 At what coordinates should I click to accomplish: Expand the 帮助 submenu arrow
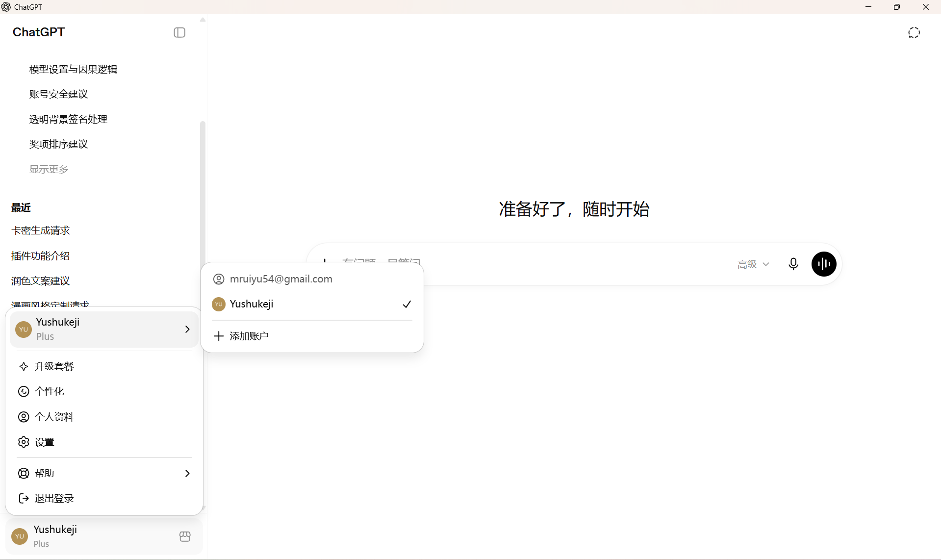[x=187, y=473]
